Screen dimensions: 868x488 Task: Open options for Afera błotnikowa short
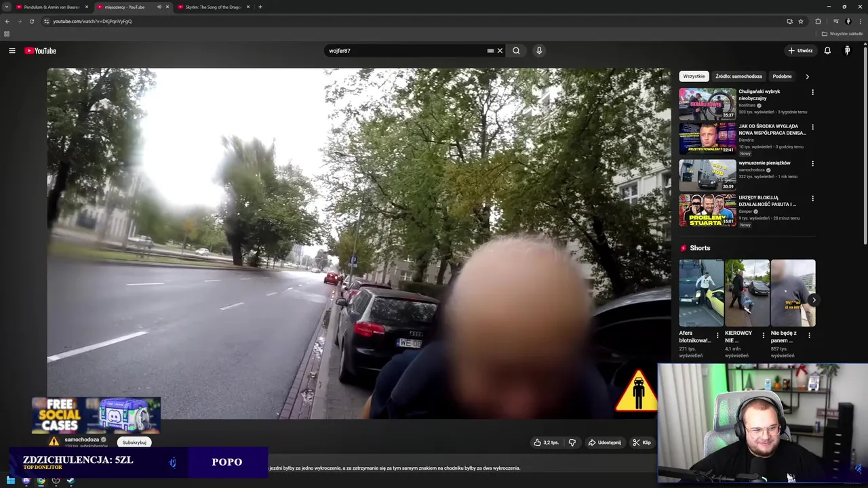tap(717, 335)
